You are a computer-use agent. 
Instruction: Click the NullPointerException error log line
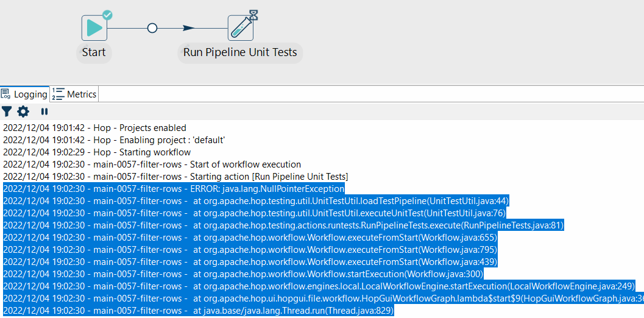tap(174, 189)
